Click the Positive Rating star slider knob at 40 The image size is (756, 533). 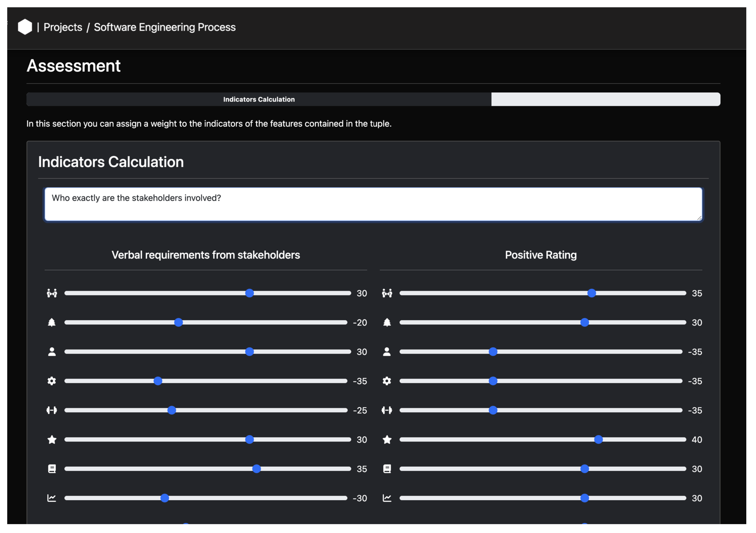click(598, 439)
